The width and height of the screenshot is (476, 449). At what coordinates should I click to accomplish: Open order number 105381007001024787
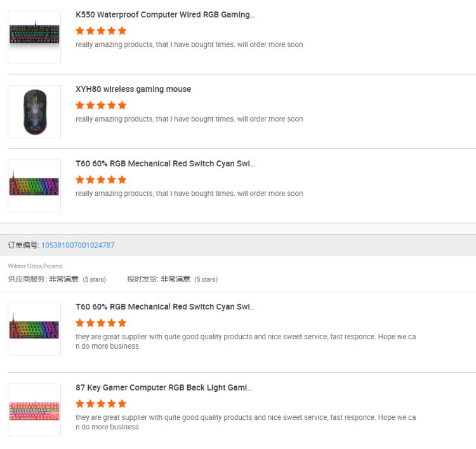(78, 245)
